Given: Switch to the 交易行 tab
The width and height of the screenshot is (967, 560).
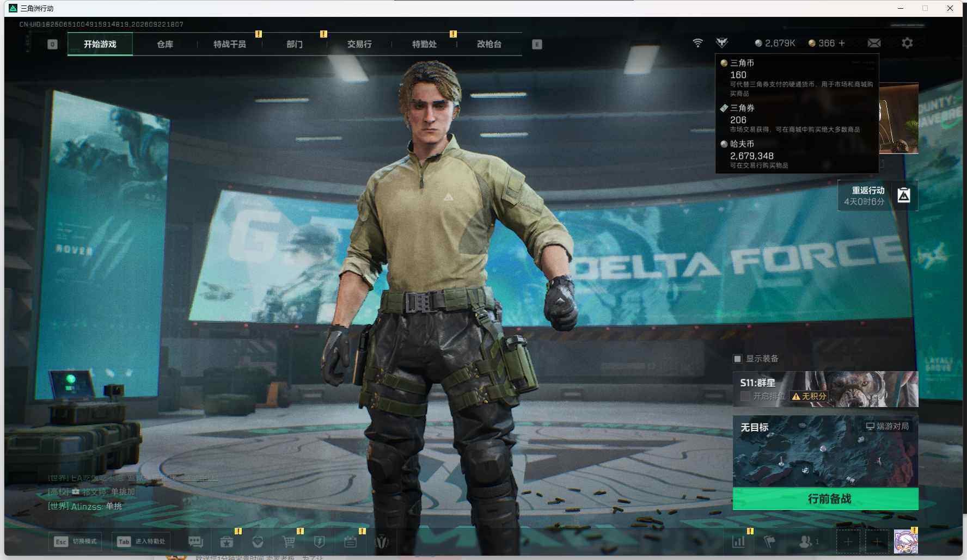Looking at the screenshot, I should pyautogui.click(x=359, y=44).
